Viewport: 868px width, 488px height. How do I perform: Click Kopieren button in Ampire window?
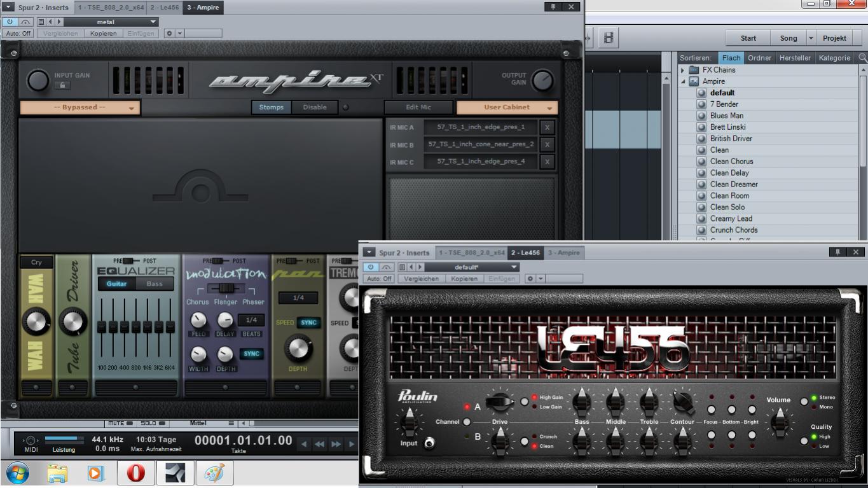click(x=103, y=33)
